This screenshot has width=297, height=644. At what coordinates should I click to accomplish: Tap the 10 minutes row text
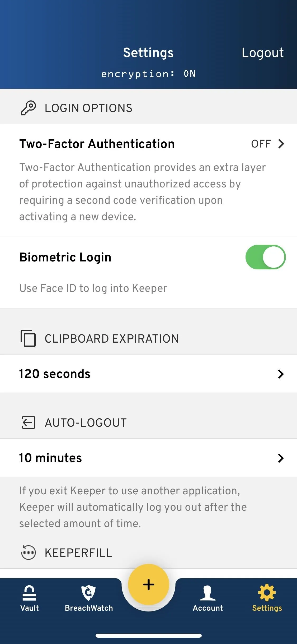[x=50, y=458]
